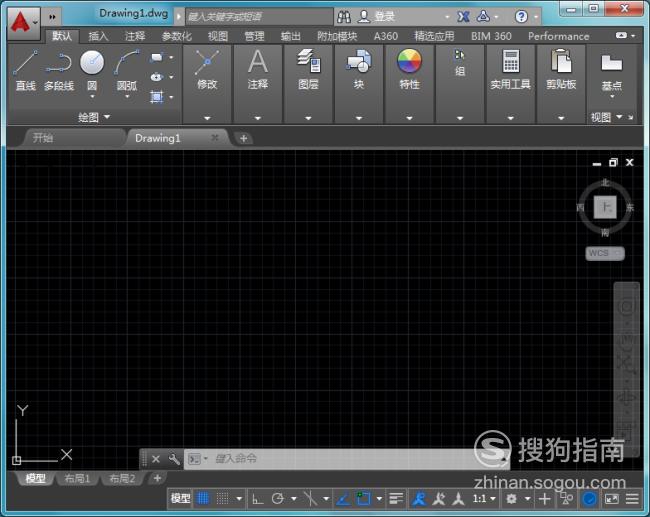Click the 上 (Top) face of ViewCube

(x=605, y=207)
